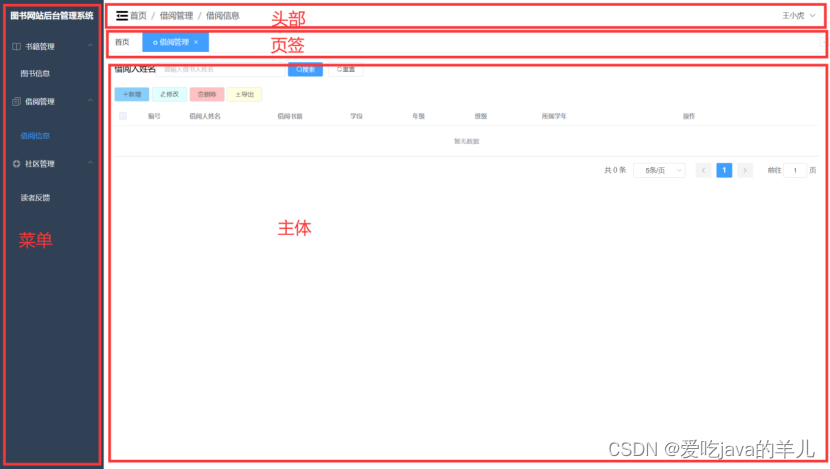Select pagination page 1
This screenshot has width=830, height=469.
tap(724, 170)
